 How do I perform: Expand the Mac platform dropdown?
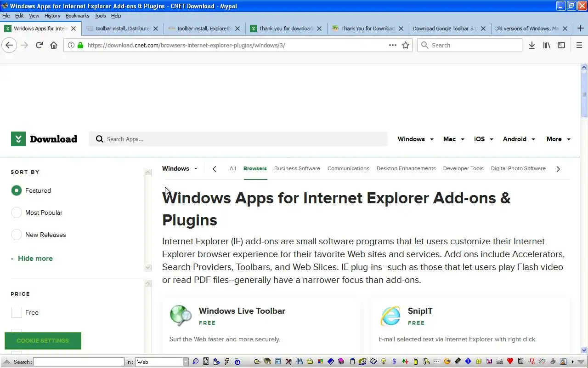pos(454,139)
